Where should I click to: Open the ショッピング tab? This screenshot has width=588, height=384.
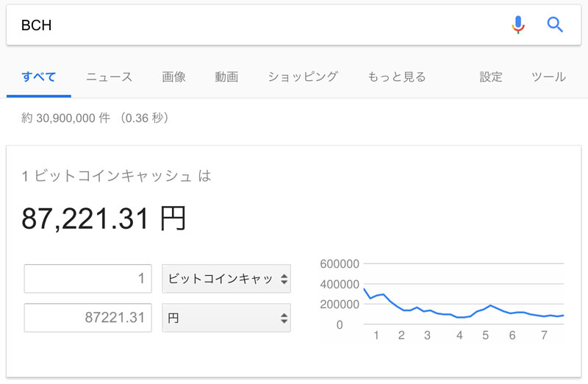tap(303, 77)
